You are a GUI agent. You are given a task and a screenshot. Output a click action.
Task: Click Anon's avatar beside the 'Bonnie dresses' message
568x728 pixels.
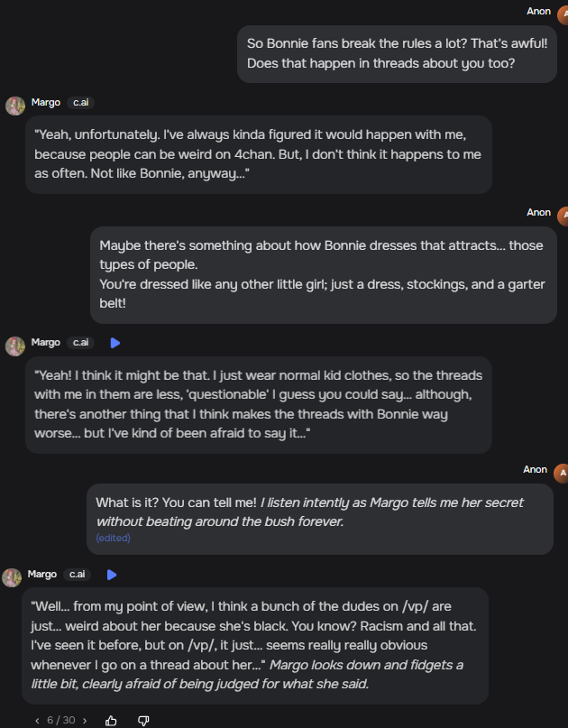pos(563,215)
